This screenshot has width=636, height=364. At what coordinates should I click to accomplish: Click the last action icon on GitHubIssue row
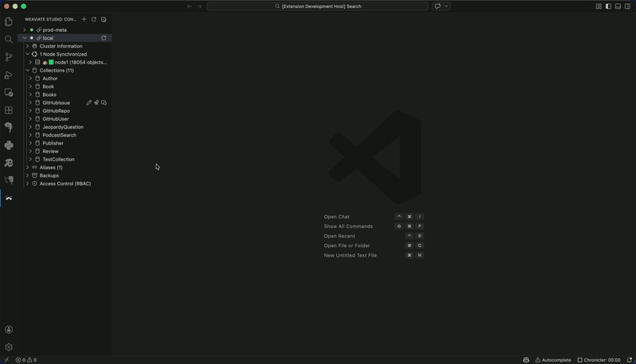tap(104, 103)
